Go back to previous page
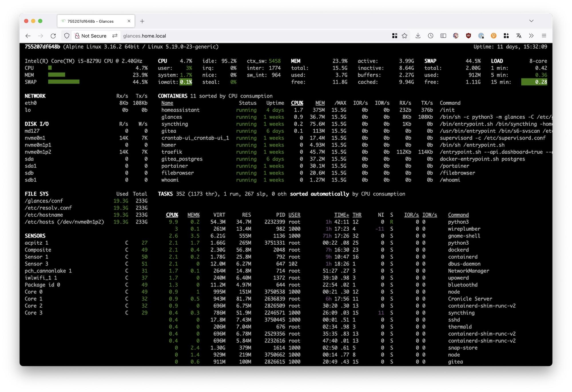Screen dimensions: 572x392 coord(28,36)
